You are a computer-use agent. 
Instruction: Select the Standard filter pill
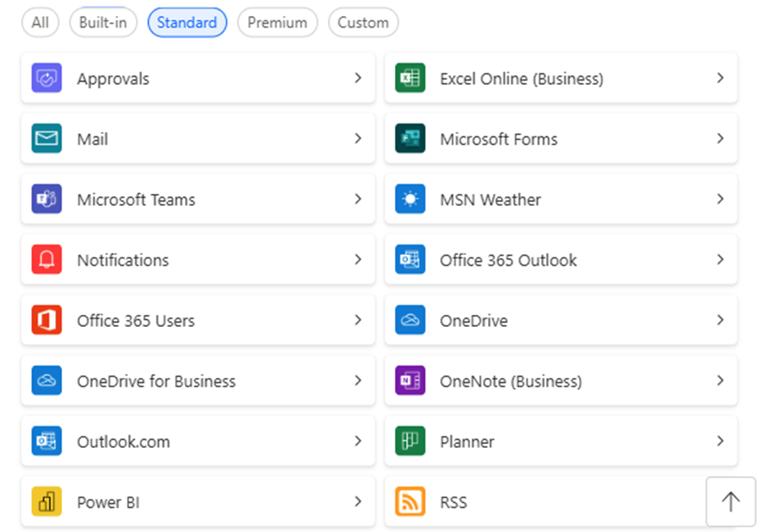click(x=187, y=23)
